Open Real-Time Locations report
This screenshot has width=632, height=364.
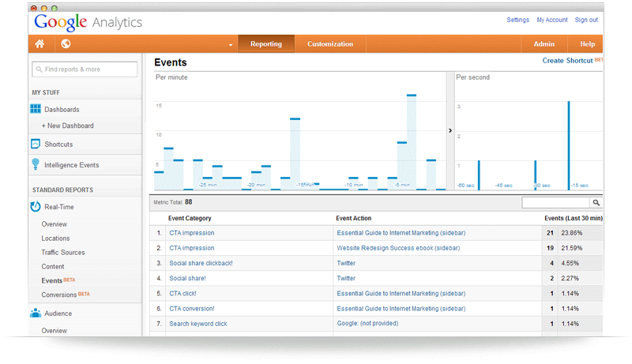point(55,238)
